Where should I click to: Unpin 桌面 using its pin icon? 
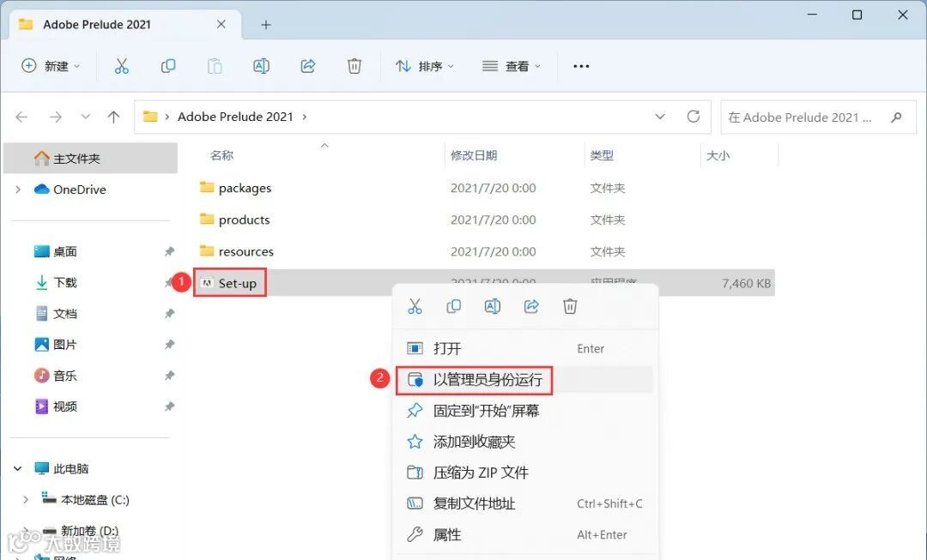click(169, 251)
